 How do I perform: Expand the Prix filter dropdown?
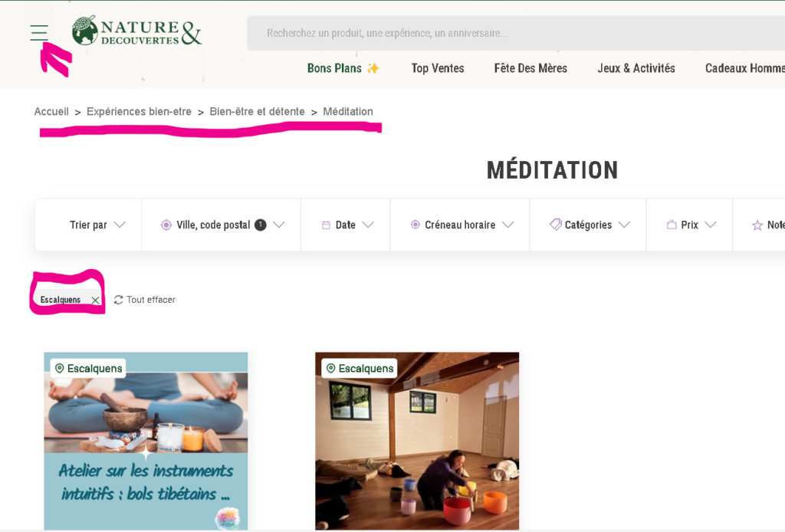691,225
